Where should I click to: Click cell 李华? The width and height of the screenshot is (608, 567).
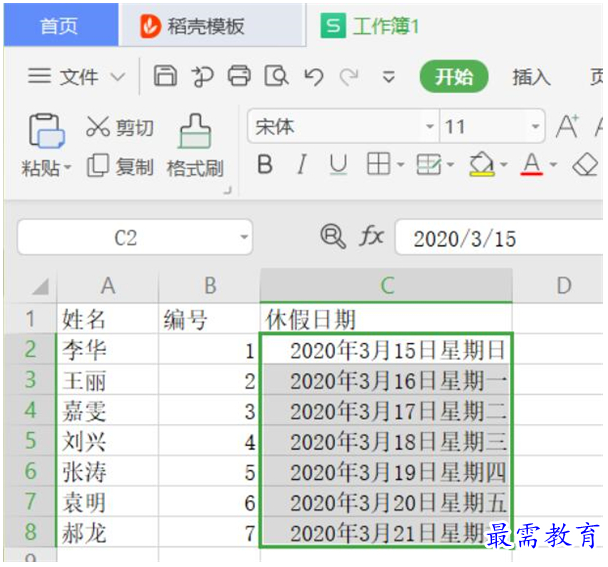[108, 349]
